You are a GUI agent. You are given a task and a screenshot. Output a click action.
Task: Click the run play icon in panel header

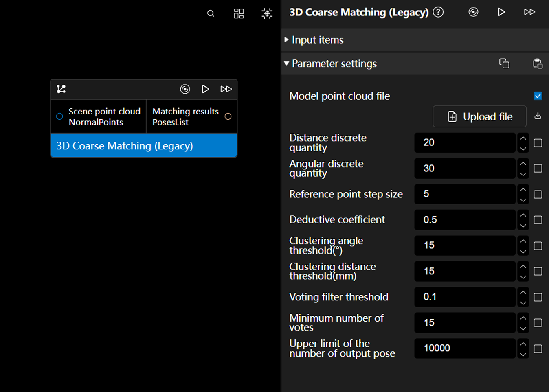tap(501, 12)
